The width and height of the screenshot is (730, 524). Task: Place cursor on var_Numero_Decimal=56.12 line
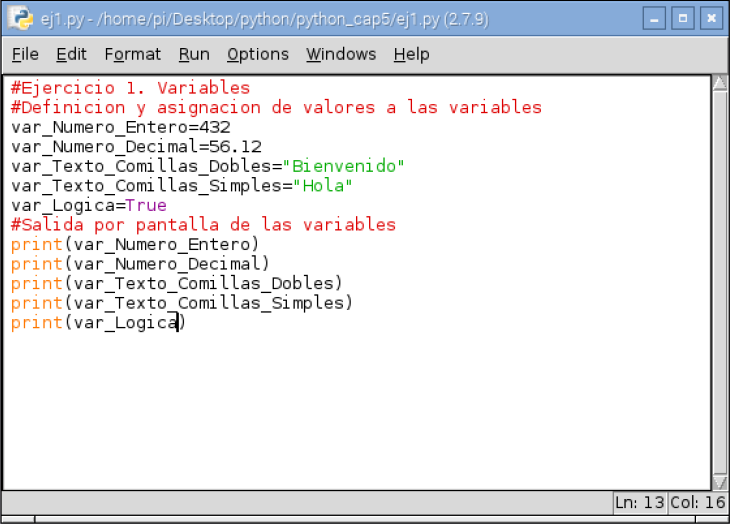click(x=136, y=147)
